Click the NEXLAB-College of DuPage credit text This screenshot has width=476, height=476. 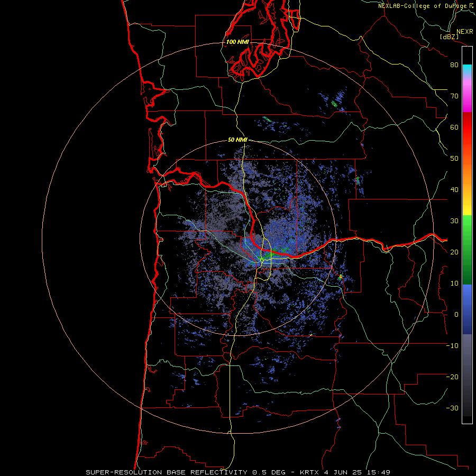tap(425, 6)
